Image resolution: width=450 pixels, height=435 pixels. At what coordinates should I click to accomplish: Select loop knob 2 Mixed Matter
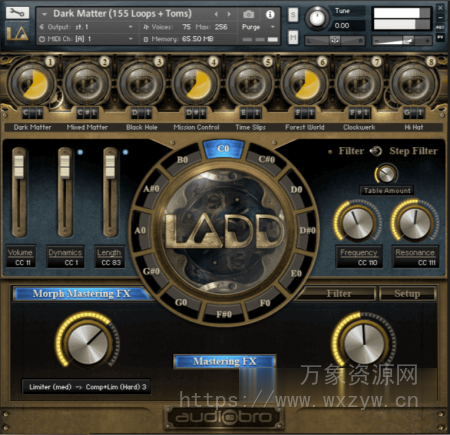87,83
